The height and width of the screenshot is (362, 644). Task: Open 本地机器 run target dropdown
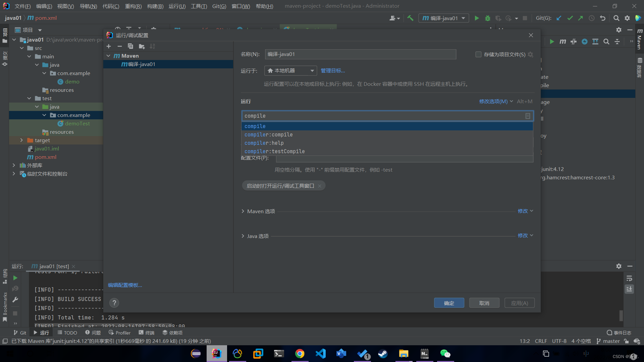tap(290, 71)
